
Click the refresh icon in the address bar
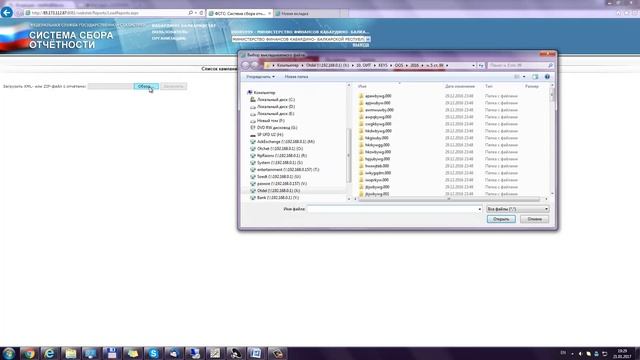pyautogui.click(x=201, y=13)
